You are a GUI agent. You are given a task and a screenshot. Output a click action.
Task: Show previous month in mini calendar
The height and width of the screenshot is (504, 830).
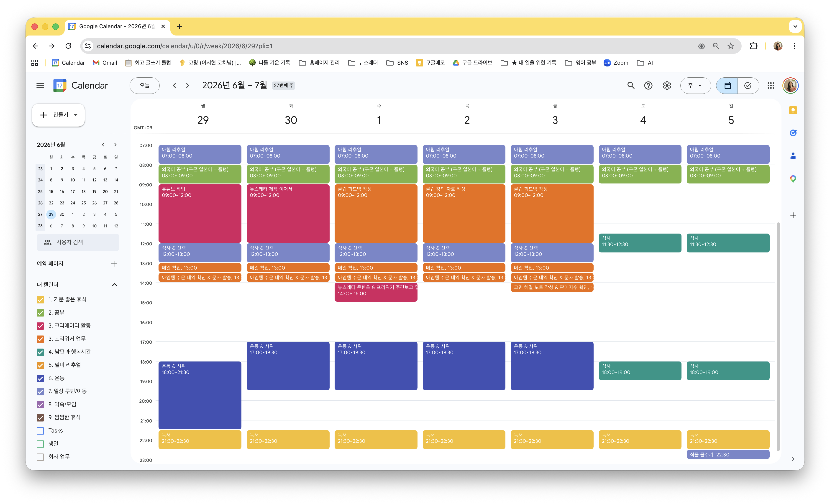click(103, 145)
